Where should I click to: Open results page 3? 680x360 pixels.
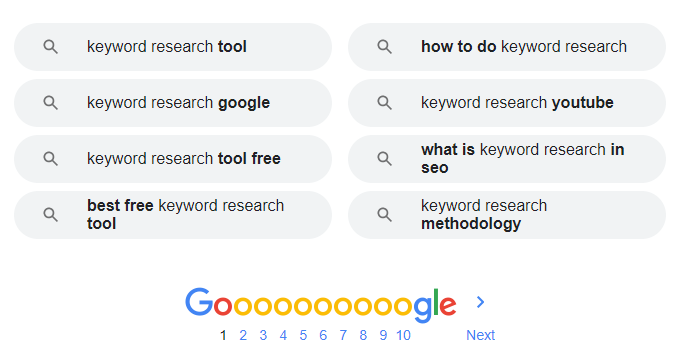(263, 335)
